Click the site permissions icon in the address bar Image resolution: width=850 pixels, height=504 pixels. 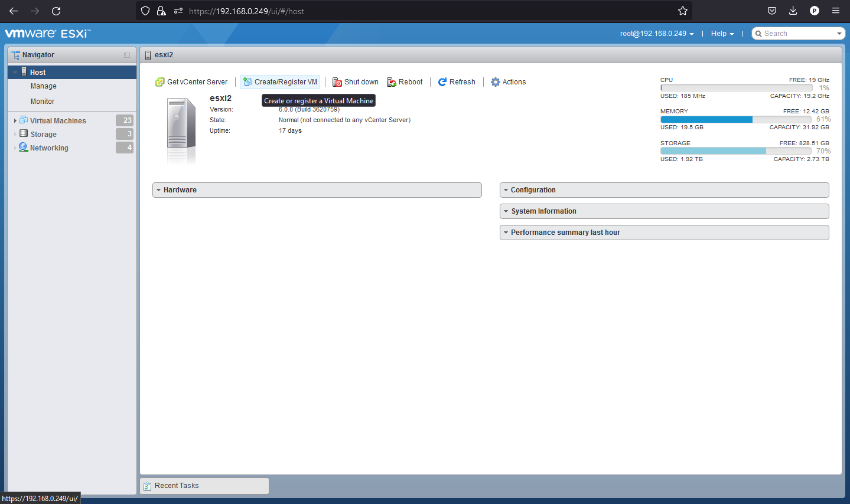point(178,11)
